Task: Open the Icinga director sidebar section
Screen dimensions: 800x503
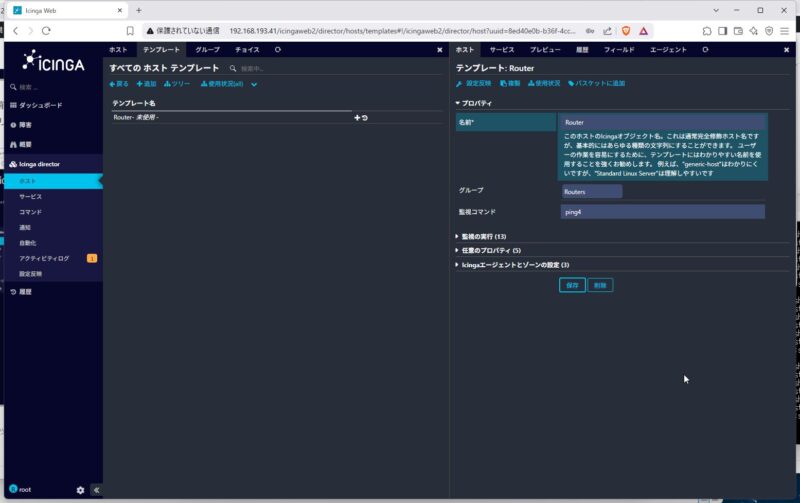Action: pos(35,164)
